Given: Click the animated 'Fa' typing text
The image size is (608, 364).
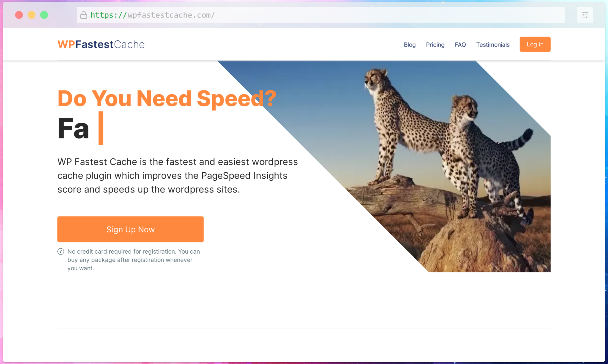Looking at the screenshot, I should (73, 128).
